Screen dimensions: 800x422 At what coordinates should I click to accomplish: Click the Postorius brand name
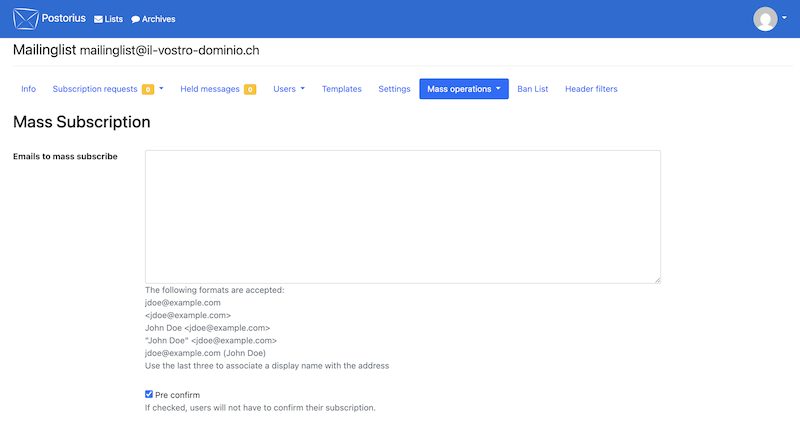64,18
